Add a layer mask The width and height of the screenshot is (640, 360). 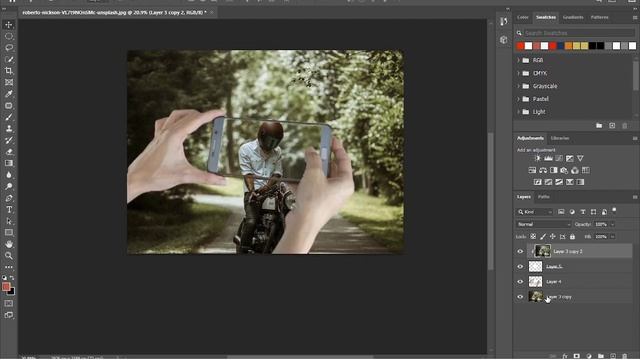576,356
